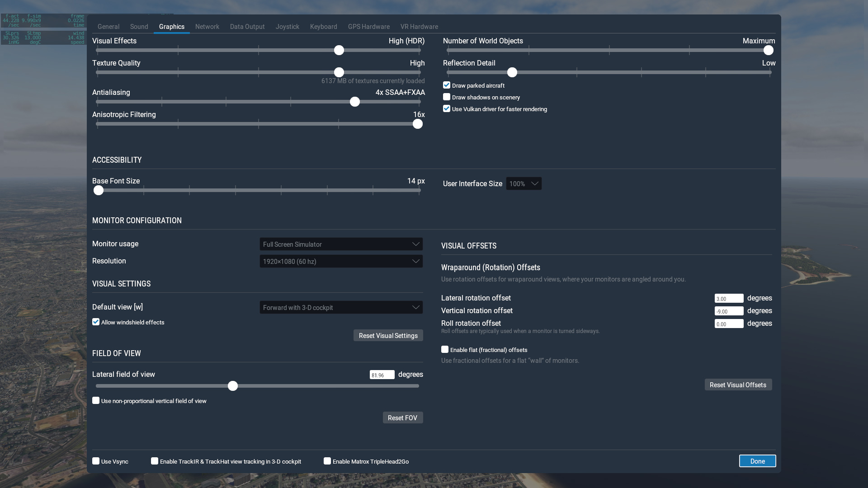Check Enable Matrox TripleHead2Go

(327, 461)
